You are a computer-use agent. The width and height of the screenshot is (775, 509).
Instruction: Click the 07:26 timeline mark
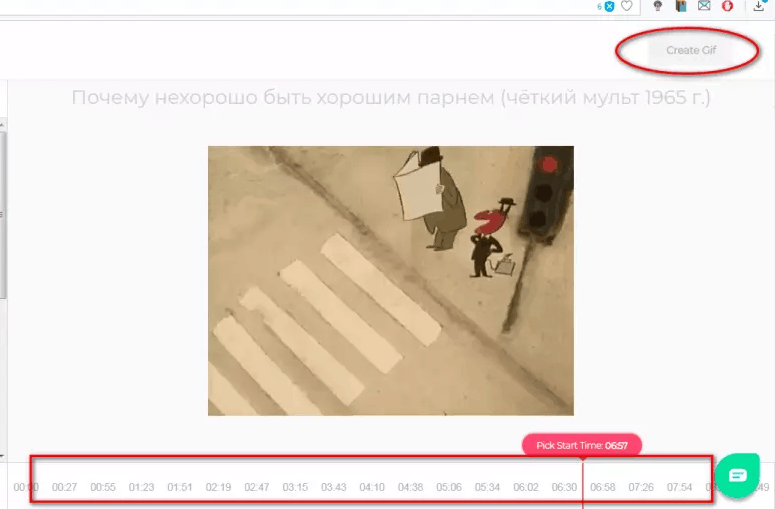click(641, 487)
